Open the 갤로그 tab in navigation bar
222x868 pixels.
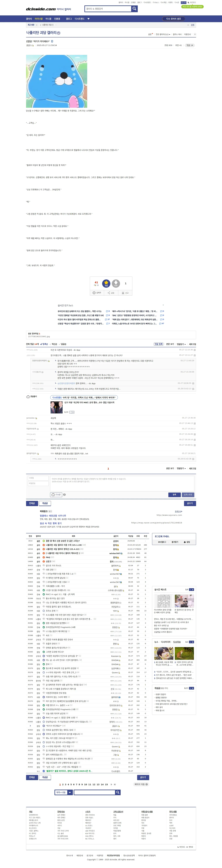(x=69, y=19)
